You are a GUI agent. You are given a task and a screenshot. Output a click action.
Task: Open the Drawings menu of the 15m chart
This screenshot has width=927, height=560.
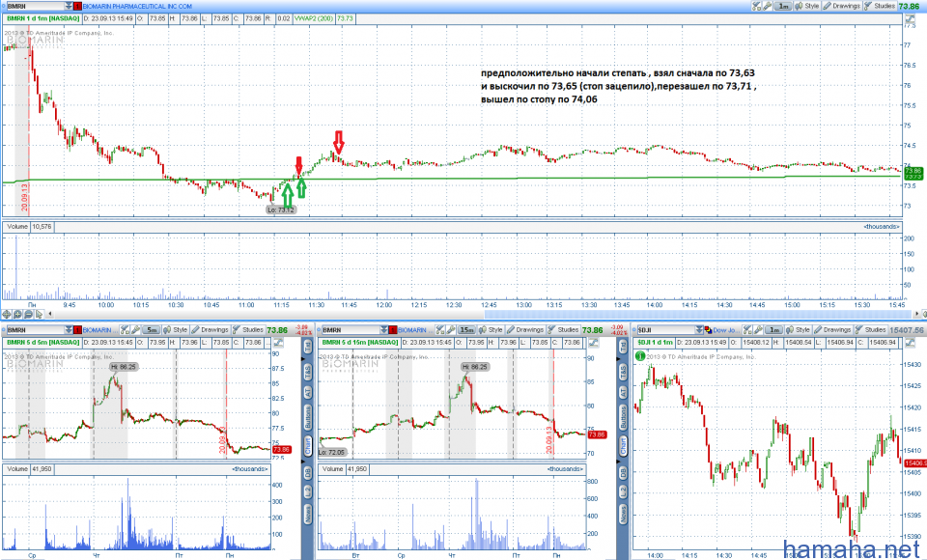[x=525, y=330]
